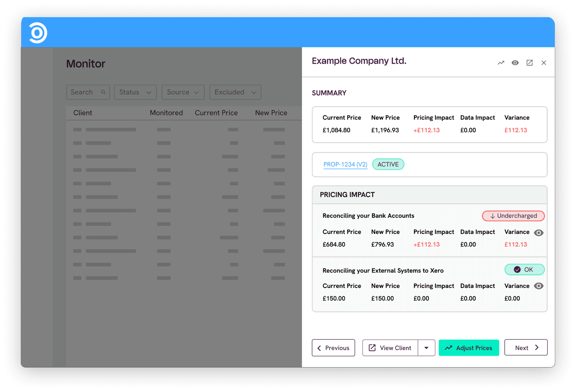Click the Adjust Prices button
The image size is (576, 392).
click(x=469, y=348)
